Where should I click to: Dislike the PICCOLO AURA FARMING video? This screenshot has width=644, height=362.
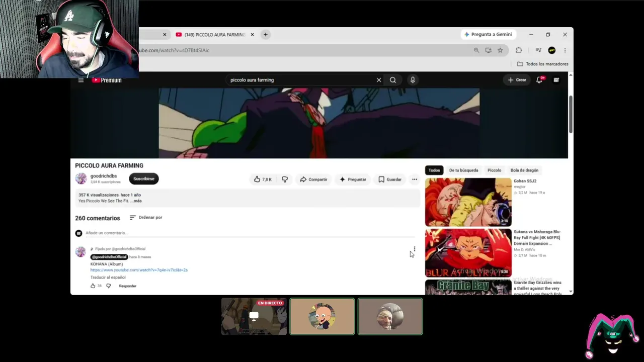click(x=285, y=179)
